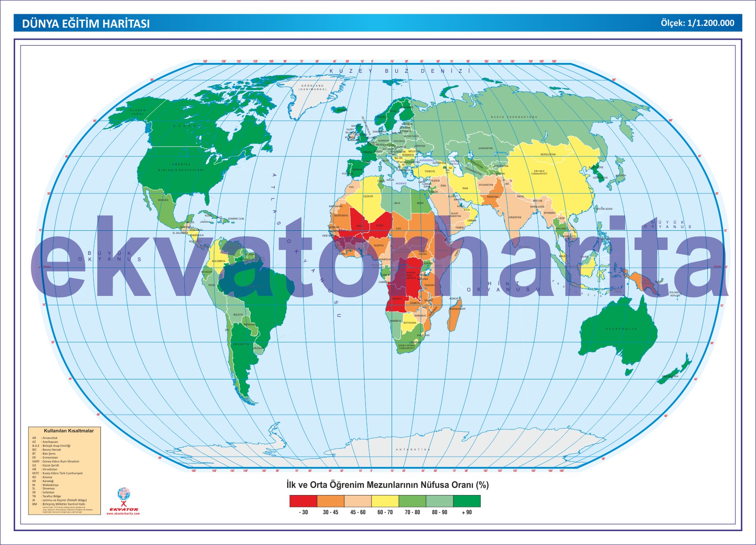Click the 'İRAN' country label
756x545 pixels.
pos(465,188)
